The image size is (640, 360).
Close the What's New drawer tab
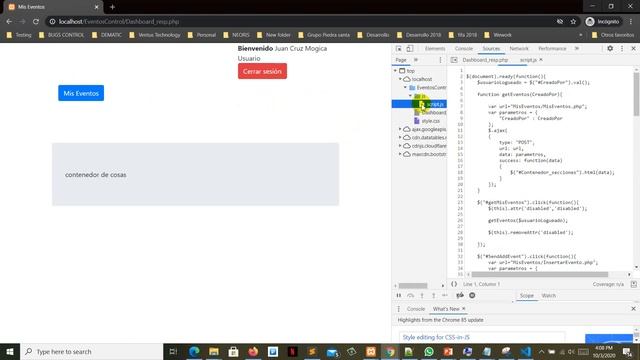pyautogui.click(x=464, y=309)
